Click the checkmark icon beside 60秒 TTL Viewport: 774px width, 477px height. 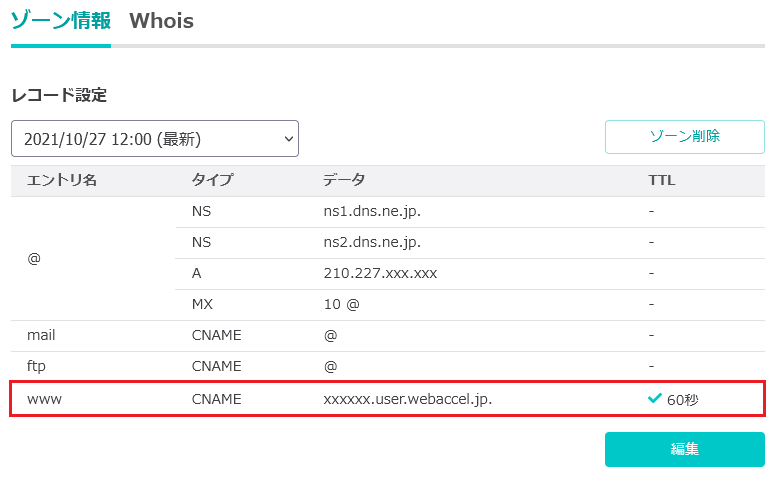(655, 398)
